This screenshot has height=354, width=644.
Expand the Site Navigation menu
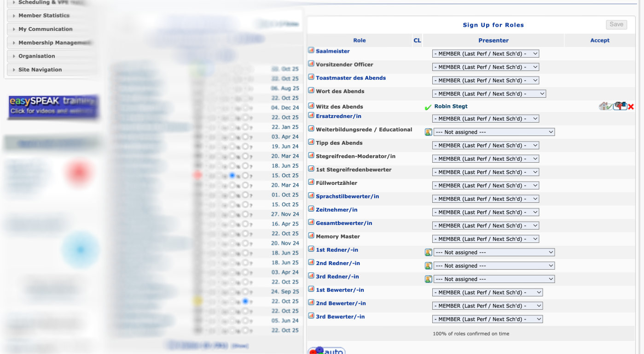tap(40, 70)
